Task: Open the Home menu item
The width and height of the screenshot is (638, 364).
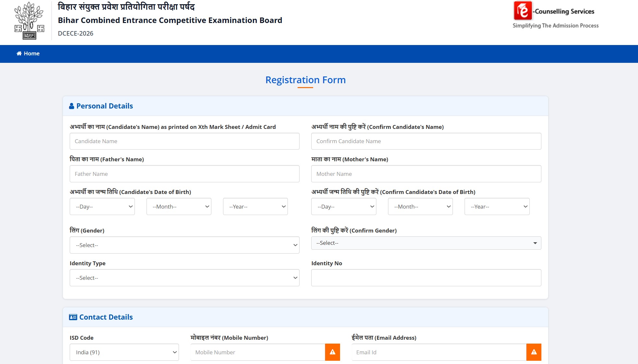Action: pyautogui.click(x=31, y=53)
